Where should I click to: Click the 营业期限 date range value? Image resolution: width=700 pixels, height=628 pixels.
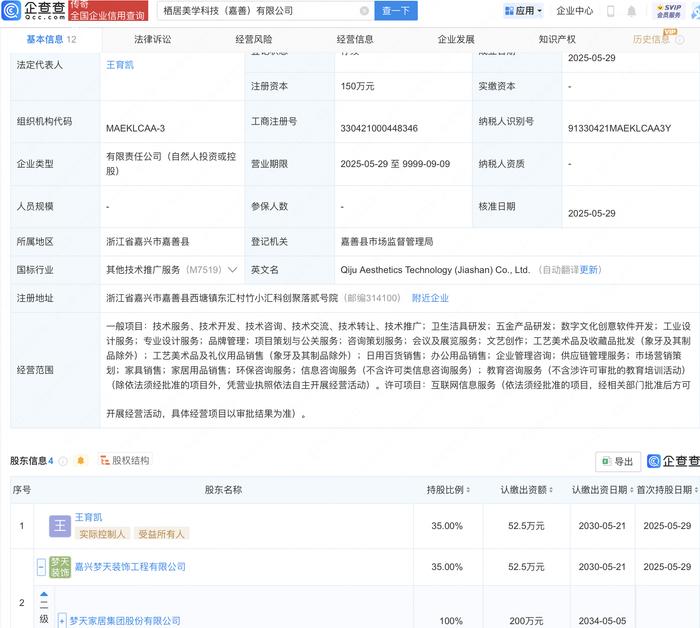(395, 164)
